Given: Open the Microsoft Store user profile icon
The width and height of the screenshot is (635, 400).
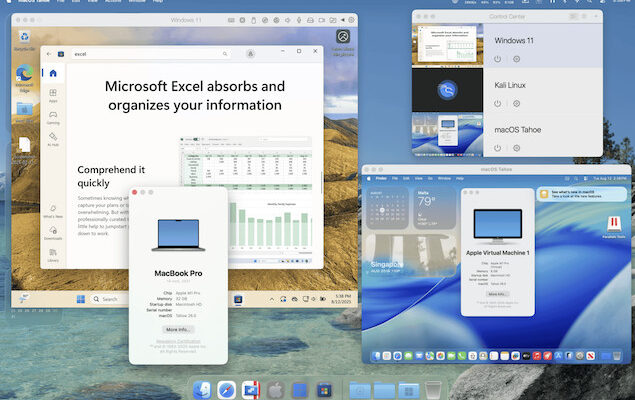Looking at the screenshot, I should click(250, 53).
